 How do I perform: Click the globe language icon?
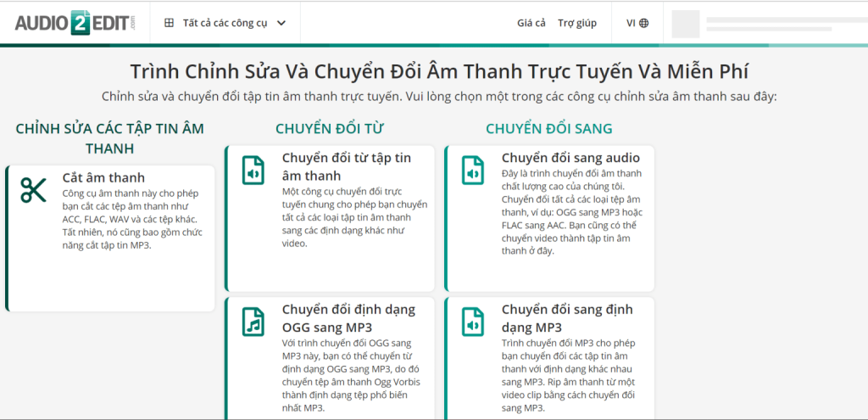pos(644,23)
